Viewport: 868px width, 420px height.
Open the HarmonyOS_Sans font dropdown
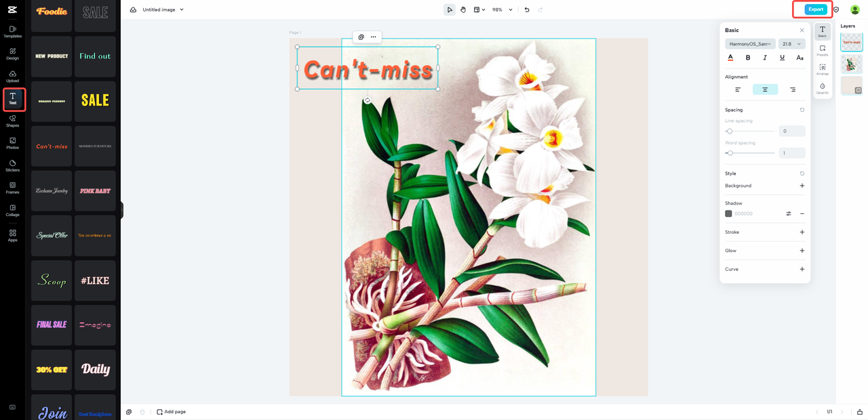[750, 44]
